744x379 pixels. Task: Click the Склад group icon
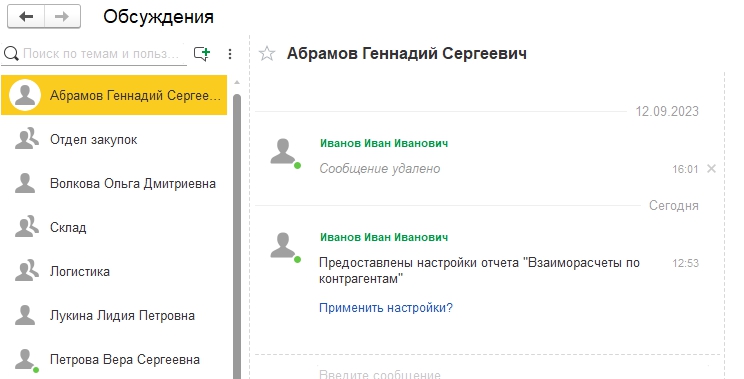point(26,227)
